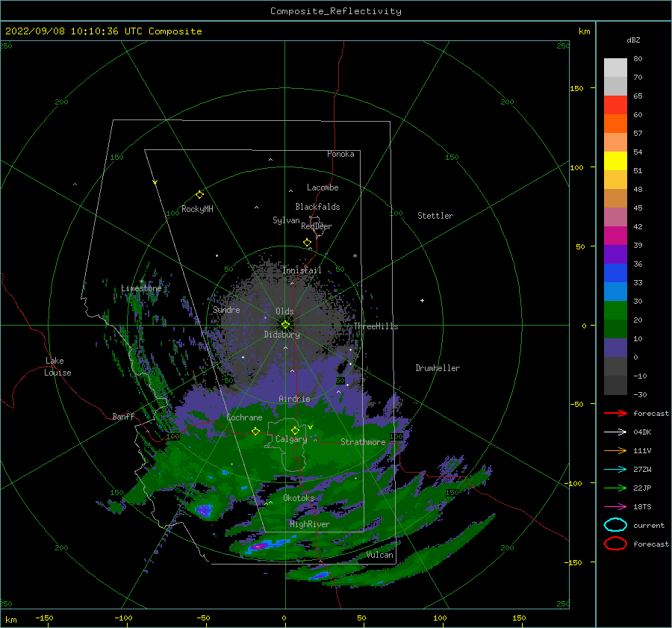Click the Blackfalds city label
This screenshot has width=672, height=628.
pos(317,207)
